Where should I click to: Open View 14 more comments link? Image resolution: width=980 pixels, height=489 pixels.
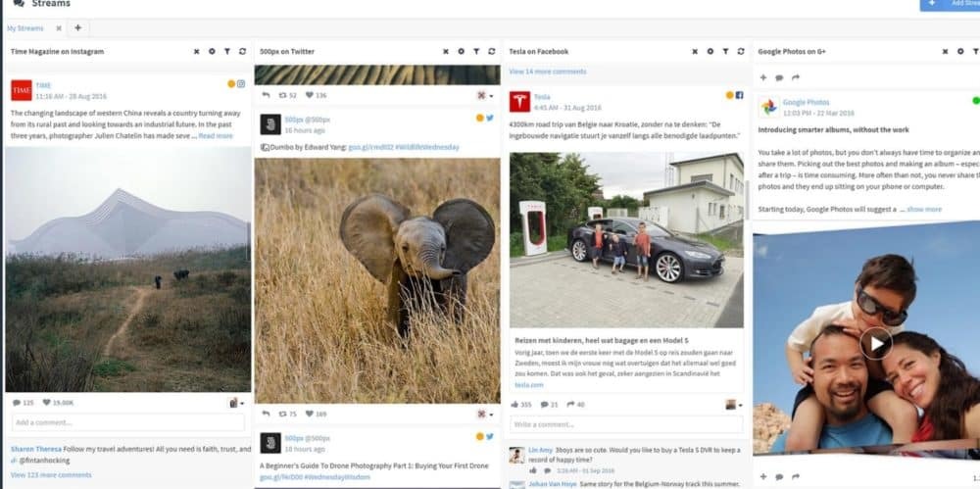547,72
